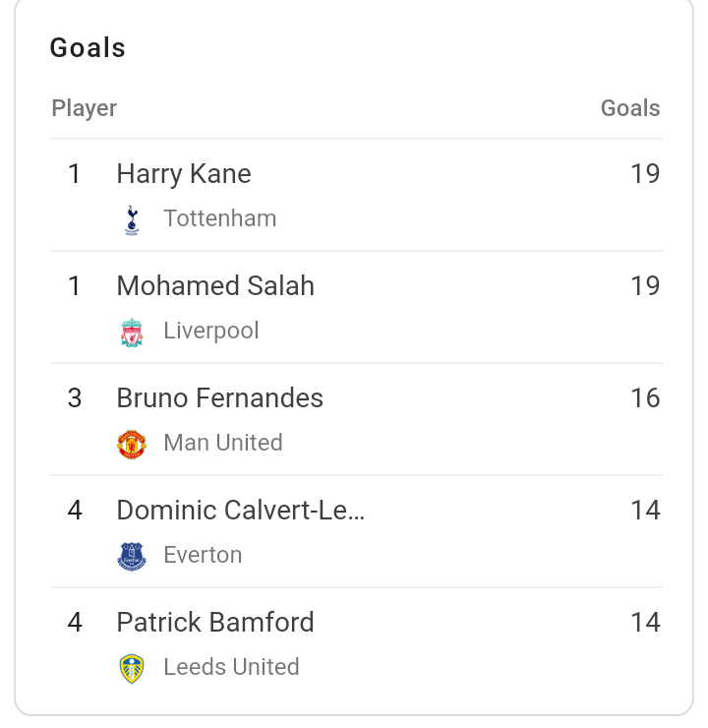Click the Everton team name
The height and width of the screenshot is (728, 708).
point(203,555)
